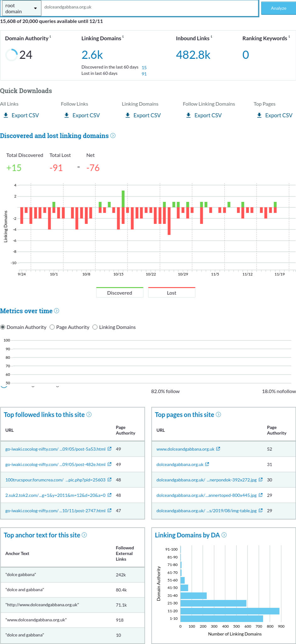Image resolution: width=296 pixels, height=644 pixels.
Task: Click the info icon next to Ranking Keywords
Action: [289, 37]
